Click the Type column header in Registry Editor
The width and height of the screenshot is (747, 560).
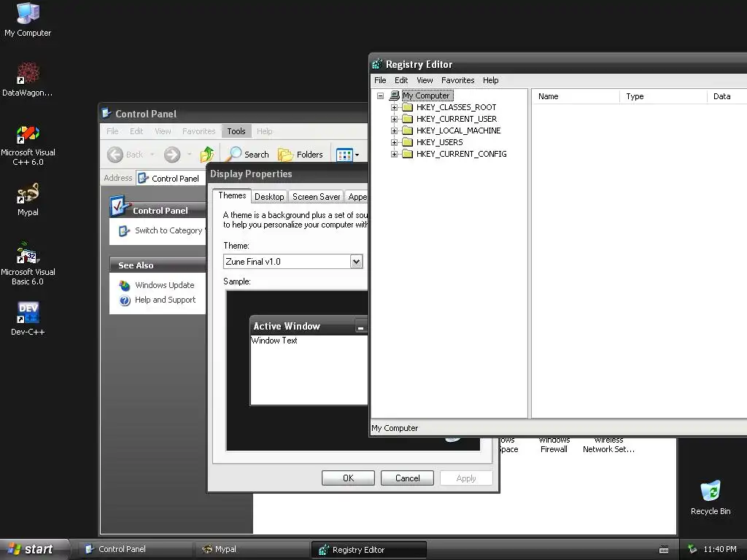[x=663, y=96]
